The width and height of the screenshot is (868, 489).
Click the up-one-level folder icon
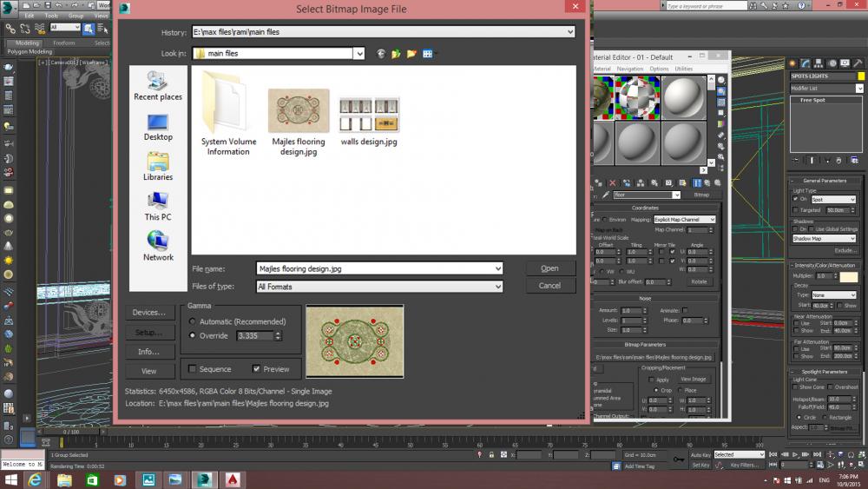pos(396,54)
